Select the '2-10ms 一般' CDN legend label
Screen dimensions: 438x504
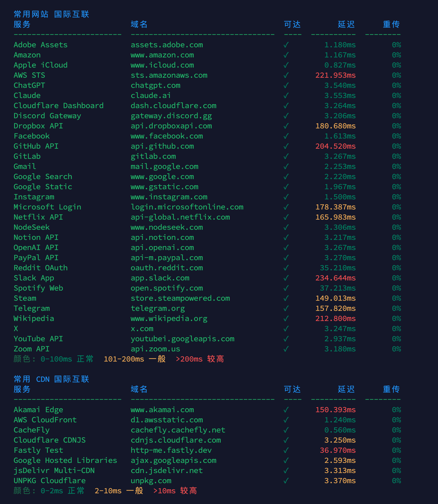119,491
